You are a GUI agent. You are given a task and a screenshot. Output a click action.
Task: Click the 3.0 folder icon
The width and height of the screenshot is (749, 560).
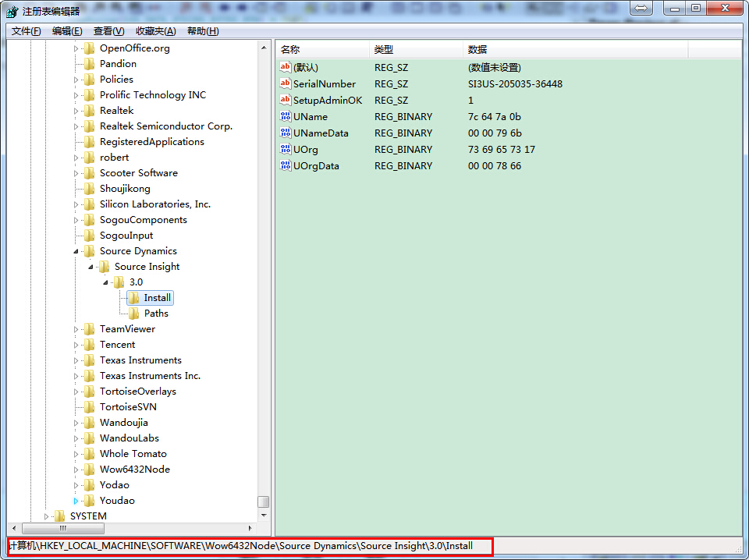click(x=119, y=282)
